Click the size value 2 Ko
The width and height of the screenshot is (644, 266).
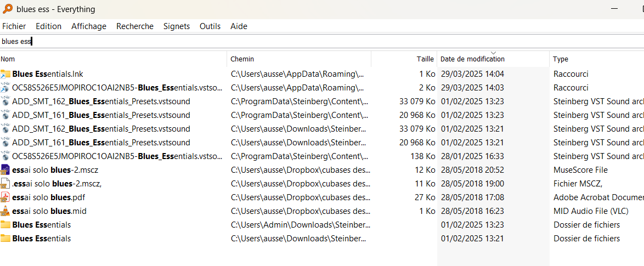(427, 88)
